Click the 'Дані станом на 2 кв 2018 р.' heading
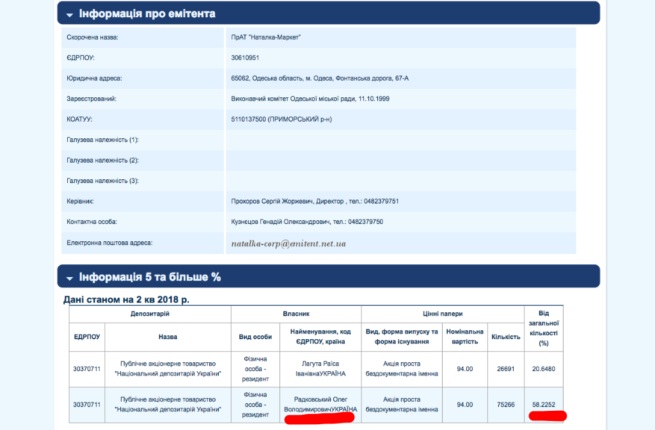The height and width of the screenshot is (430, 655). click(142, 300)
